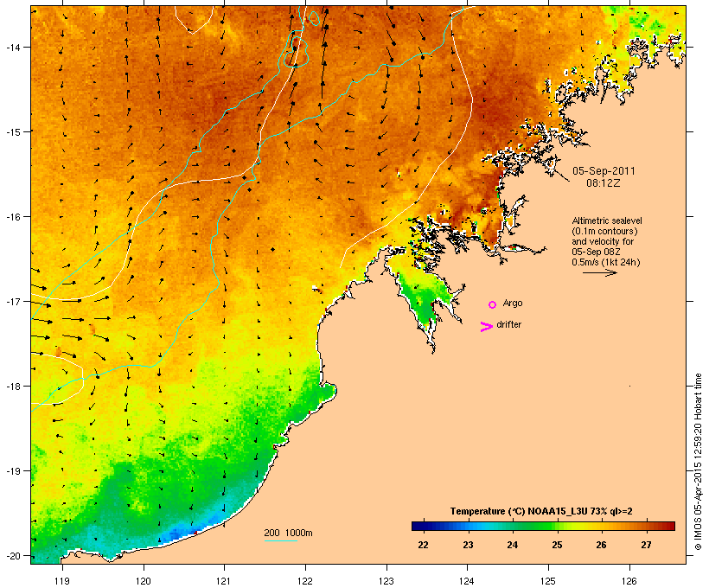
Task: Click the longitude axis label 120
Action: tap(144, 581)
